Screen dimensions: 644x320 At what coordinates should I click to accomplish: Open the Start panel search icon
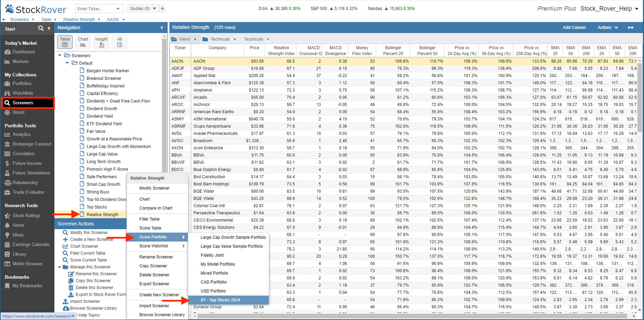41,29
